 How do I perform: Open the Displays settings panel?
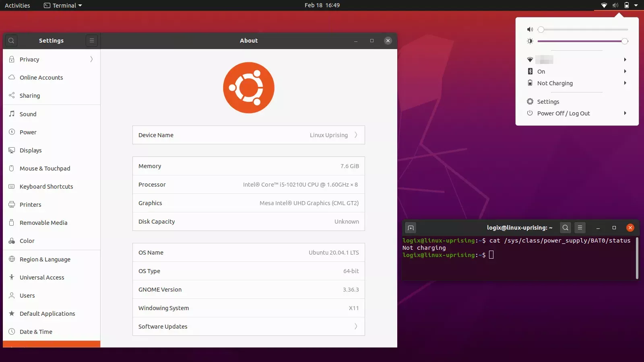point(52,150)
